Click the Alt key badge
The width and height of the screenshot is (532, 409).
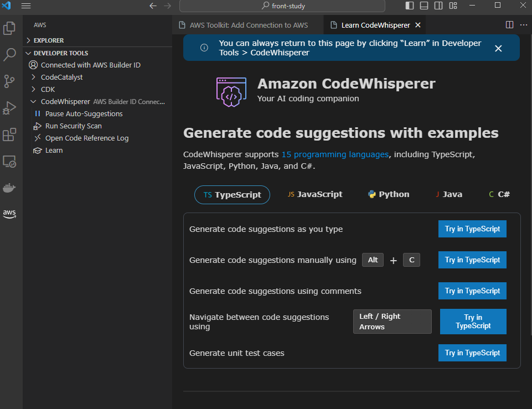coord(373,260)
